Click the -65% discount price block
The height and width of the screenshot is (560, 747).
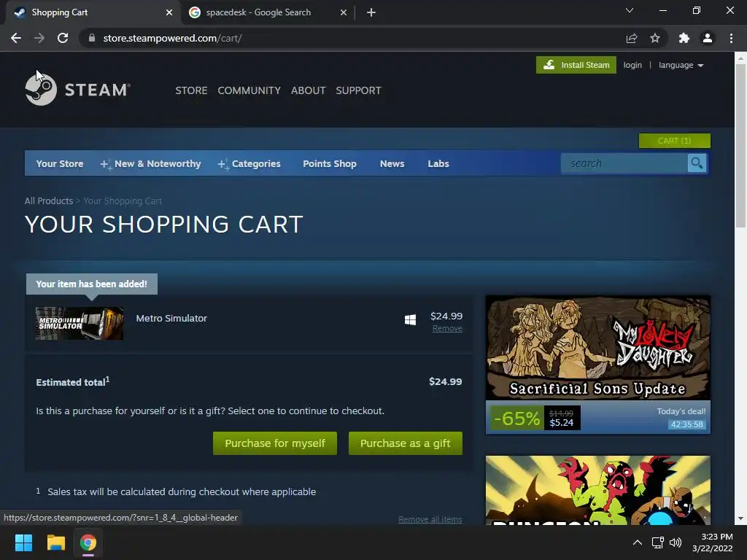coord(535,418)
